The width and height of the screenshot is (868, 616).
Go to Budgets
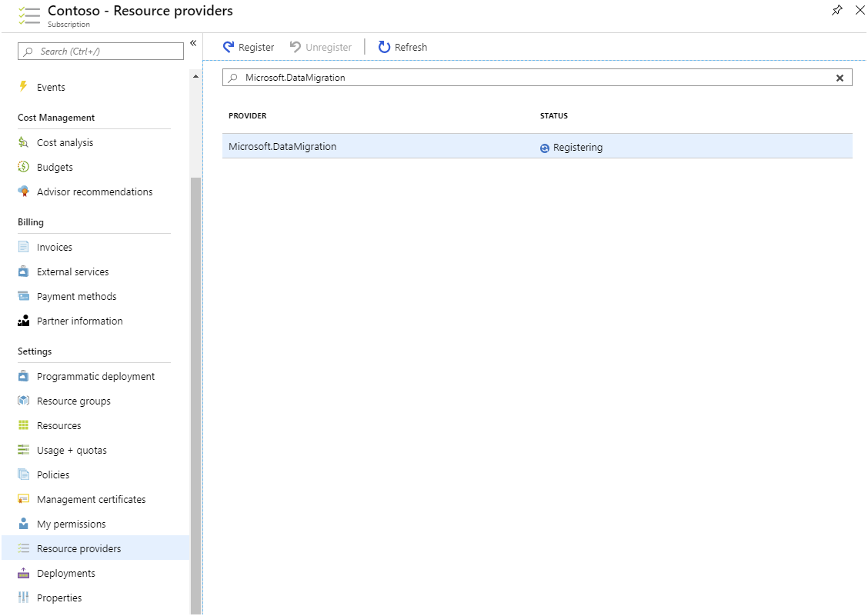point(55,167)
